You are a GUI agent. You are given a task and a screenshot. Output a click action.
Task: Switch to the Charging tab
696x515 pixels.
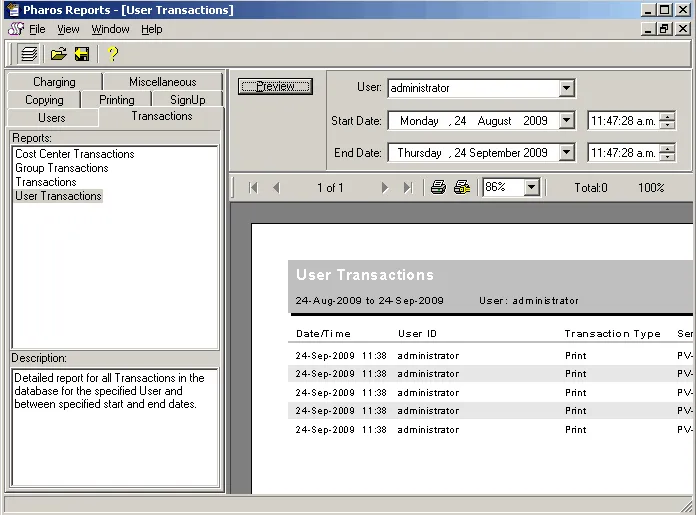point(54,82)
